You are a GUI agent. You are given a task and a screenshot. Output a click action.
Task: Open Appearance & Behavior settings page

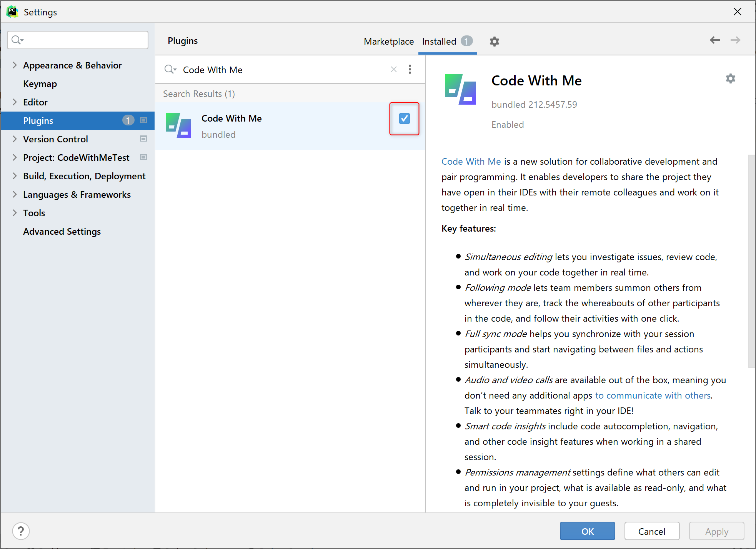[72, 65]
